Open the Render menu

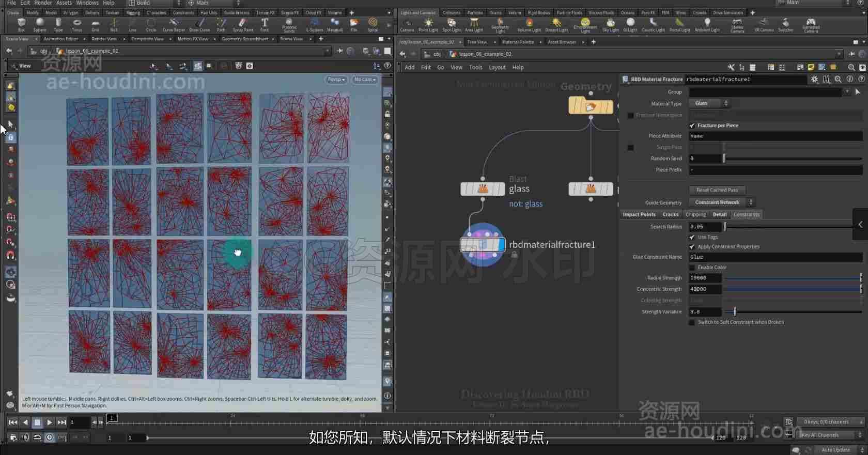coord(43,3)
